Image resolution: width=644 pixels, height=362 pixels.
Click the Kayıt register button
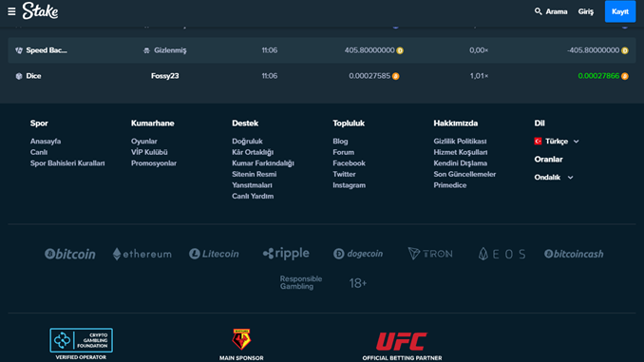click(619, 11)
